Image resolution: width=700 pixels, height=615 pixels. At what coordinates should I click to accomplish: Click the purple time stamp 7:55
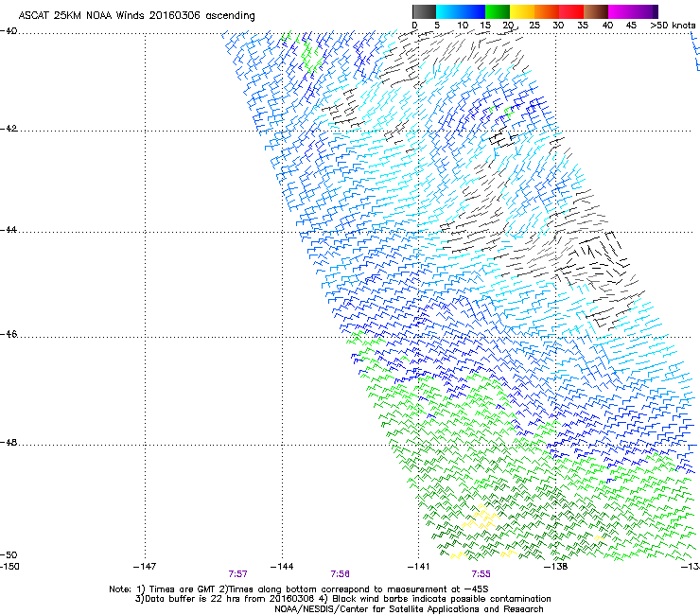coord(481,574)
